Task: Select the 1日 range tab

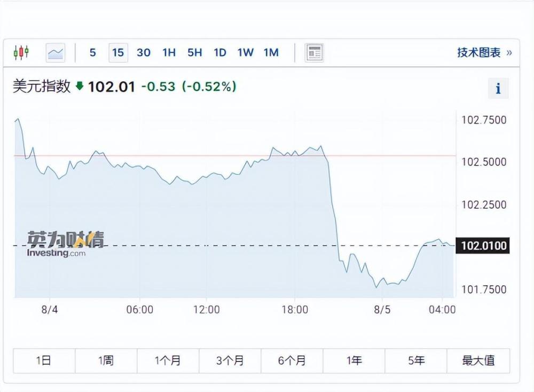Action: point(44,361)
